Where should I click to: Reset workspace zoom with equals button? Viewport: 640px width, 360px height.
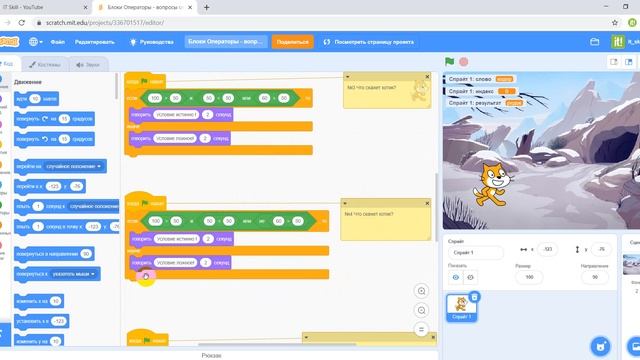(421, 329)
